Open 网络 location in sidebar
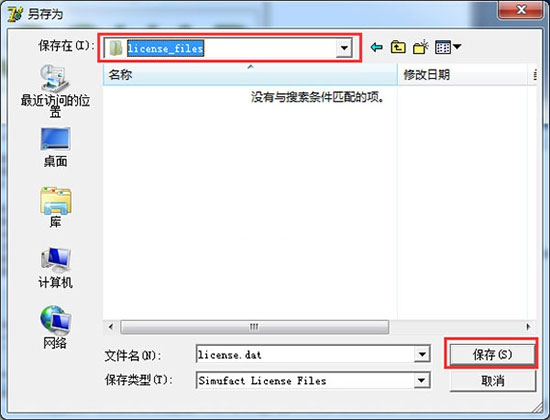 click(55, 328)
